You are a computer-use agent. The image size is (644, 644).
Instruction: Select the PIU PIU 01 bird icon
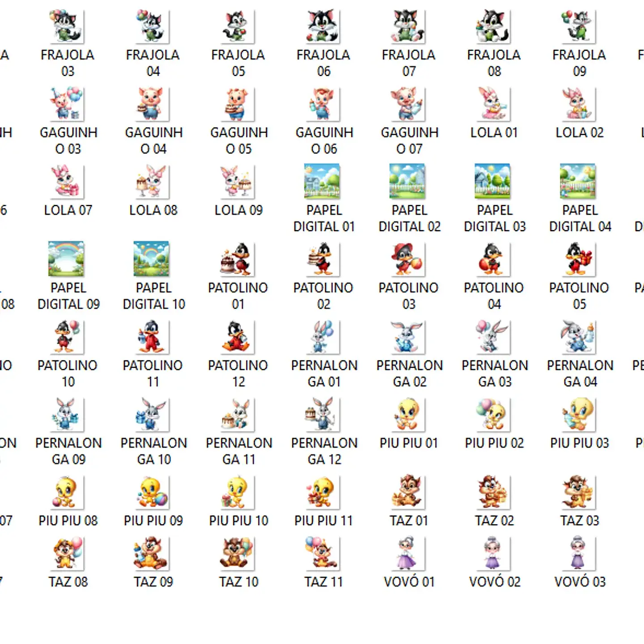(409, 415)
